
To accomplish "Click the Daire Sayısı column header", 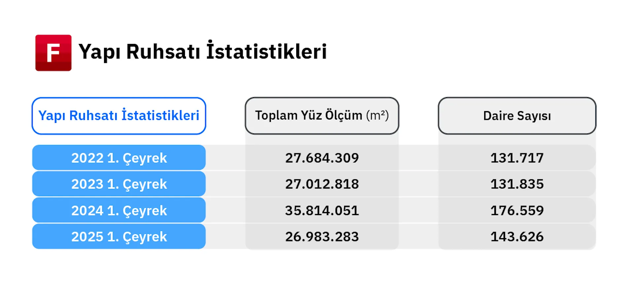I will click(517, 116).
